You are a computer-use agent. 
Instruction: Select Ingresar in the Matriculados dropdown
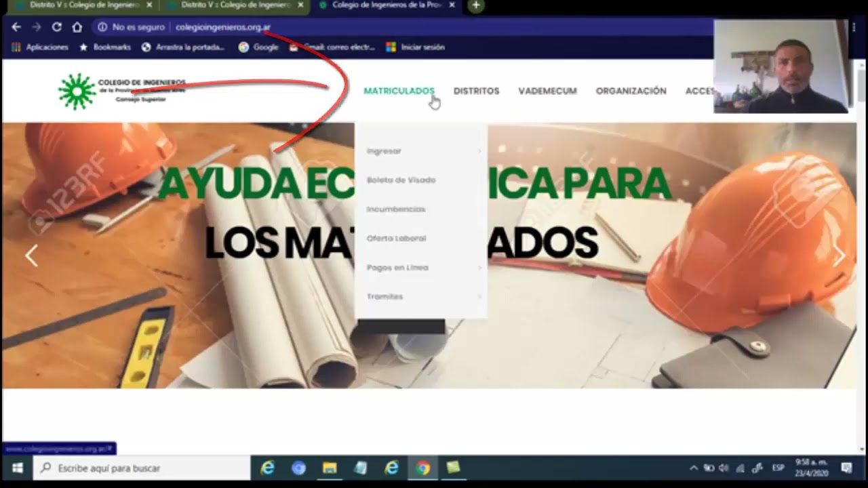(x=384, y=151)
